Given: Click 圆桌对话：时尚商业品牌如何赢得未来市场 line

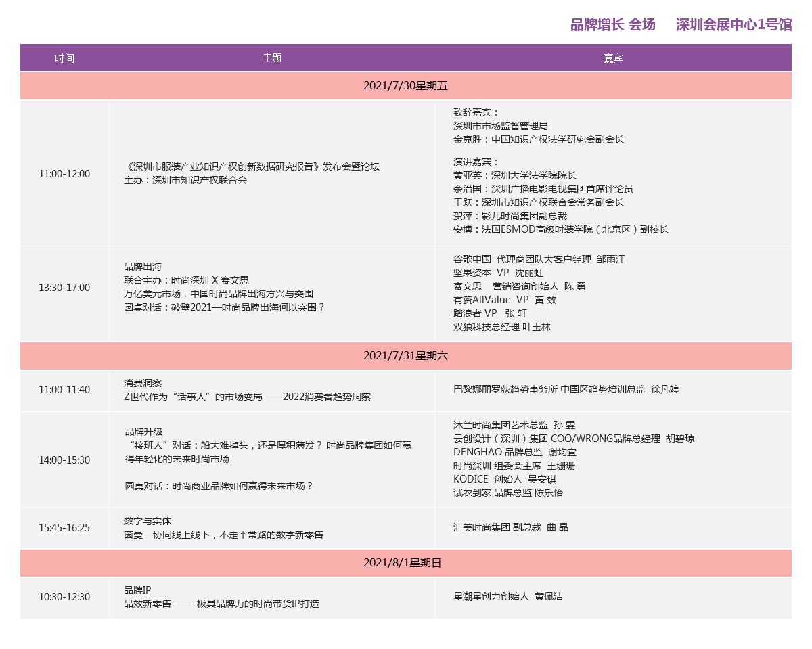Looking at the screenshot, I should (219, 486).
